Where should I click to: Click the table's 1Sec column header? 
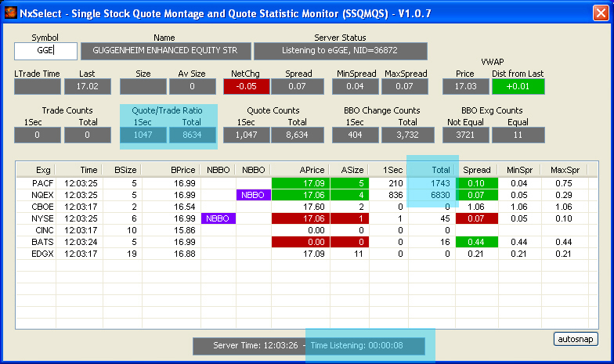[x=388, y=170]
